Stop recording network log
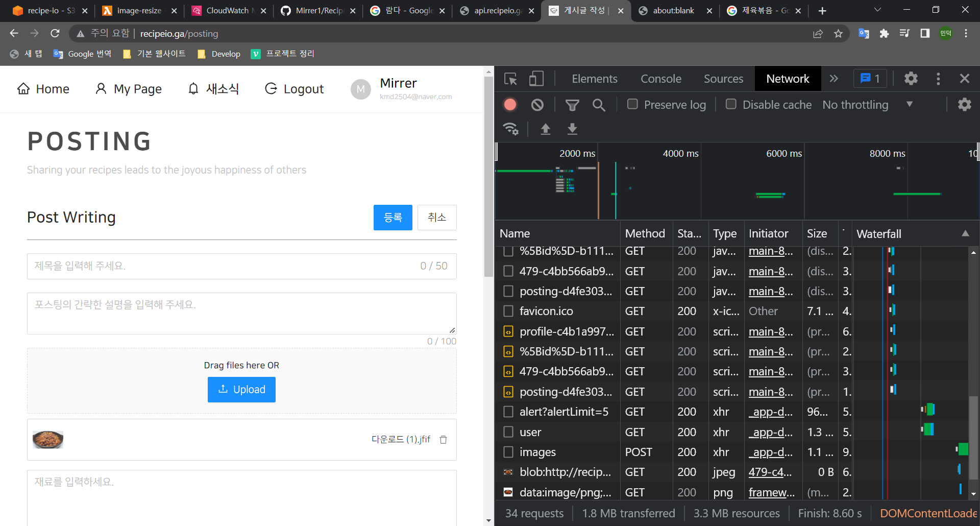Viewport: 980px width, 526px height. pos(510,105)
